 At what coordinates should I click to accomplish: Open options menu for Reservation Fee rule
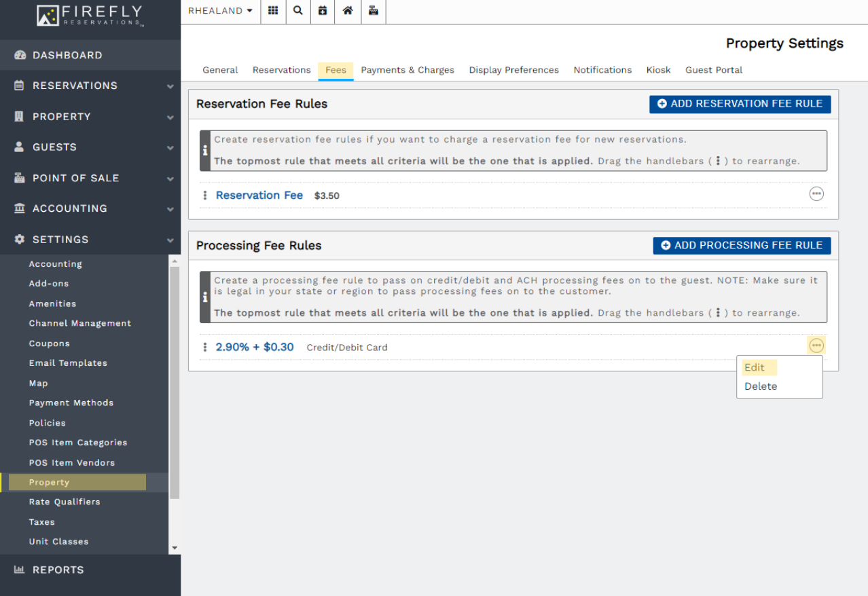coord(816,194)
